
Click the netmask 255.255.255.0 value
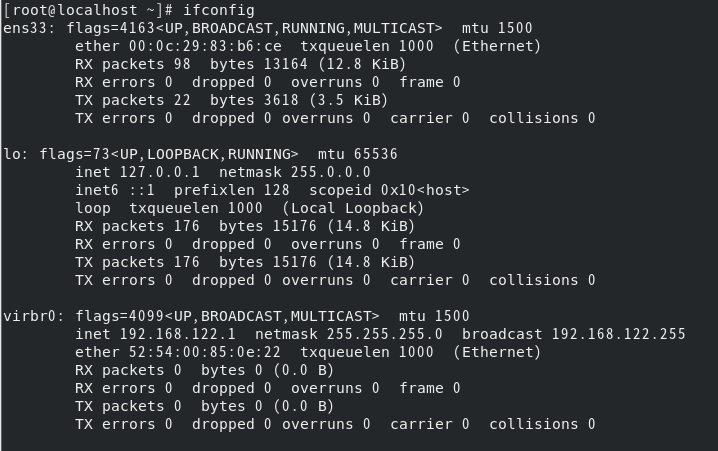point(384,334)
